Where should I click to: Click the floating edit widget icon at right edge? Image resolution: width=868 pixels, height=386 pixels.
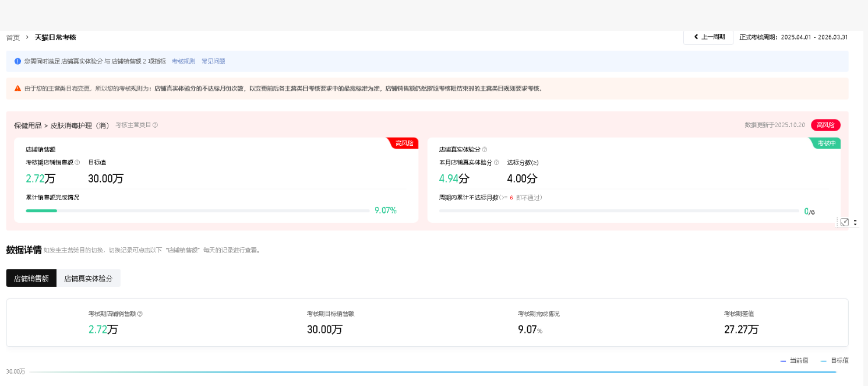[845, 222]
